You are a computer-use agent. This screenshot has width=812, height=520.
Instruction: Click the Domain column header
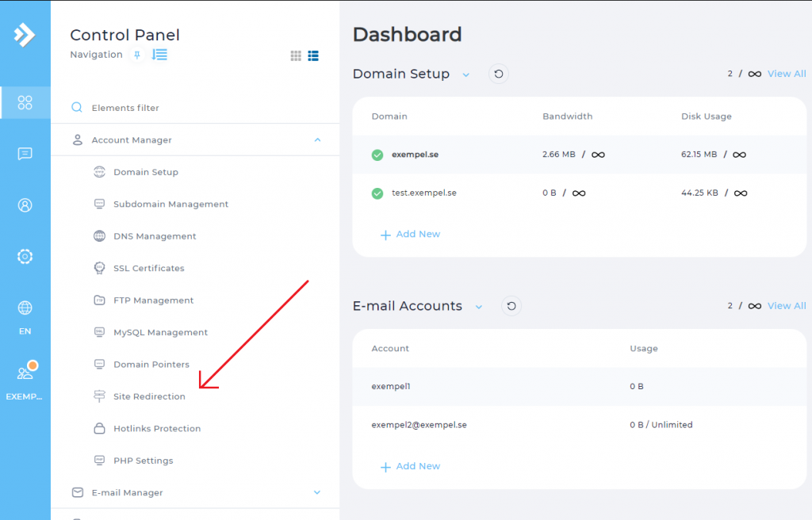[389, 116]
